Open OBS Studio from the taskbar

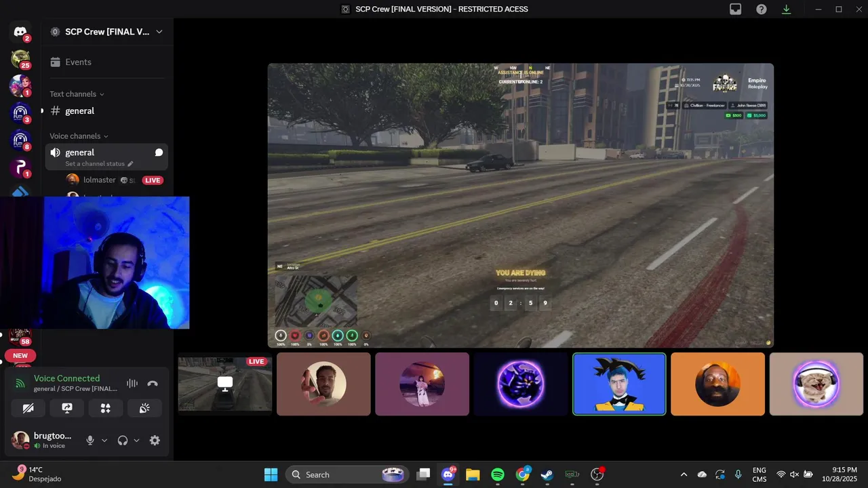tap(597, 474)
